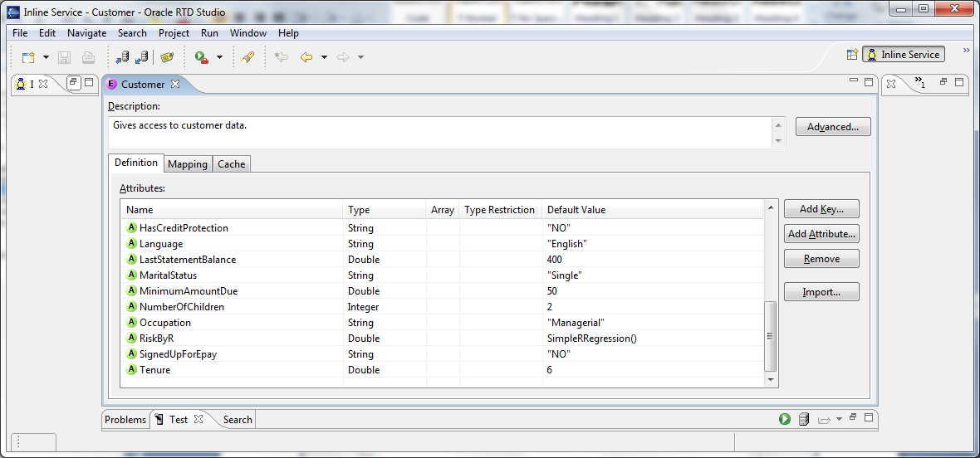
Task: Close the Test view tab
Action: click(x=198, y=419)
